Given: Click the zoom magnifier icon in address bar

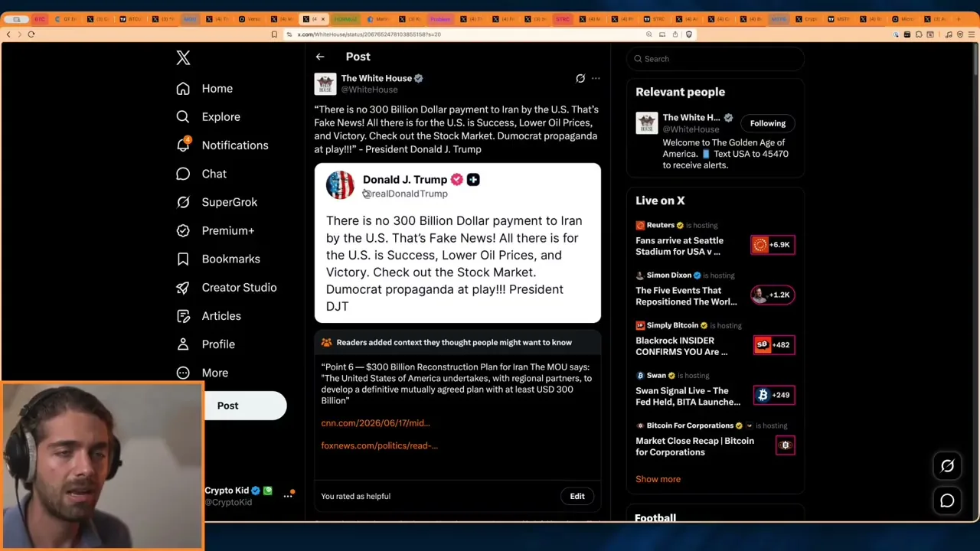Looking at the screenshot, I should 649,34.
